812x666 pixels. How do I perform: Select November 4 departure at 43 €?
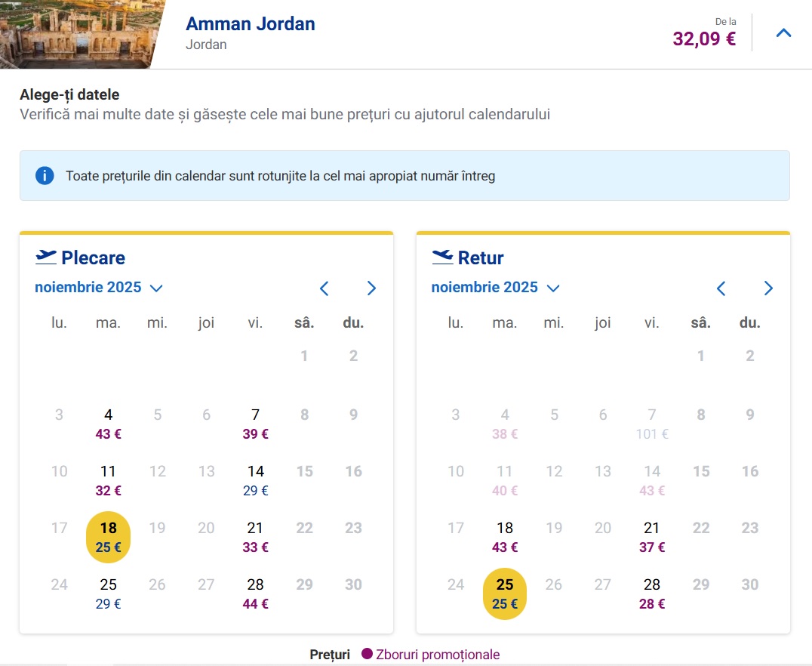(x=108, y=424)
